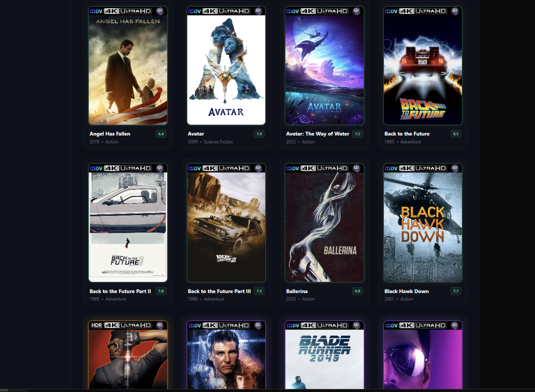Click the Back to the Future Part II title
This screenshot has height=392, width=535.
click(120, 291)
